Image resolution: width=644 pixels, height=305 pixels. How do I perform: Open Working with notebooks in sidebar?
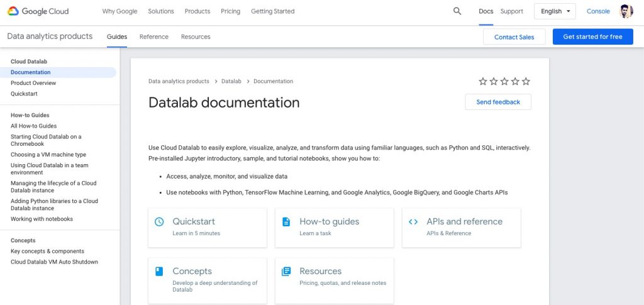tap(42, 219)
